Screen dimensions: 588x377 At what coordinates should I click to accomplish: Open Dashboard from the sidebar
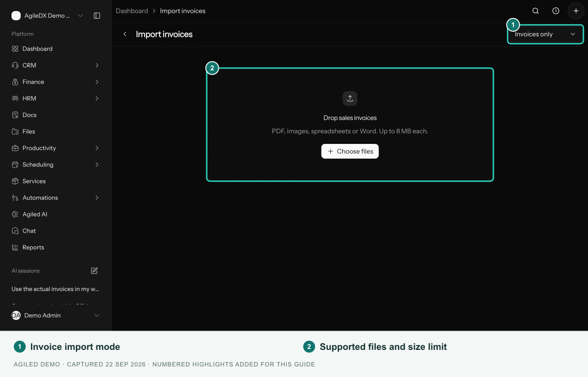point(56,49)
